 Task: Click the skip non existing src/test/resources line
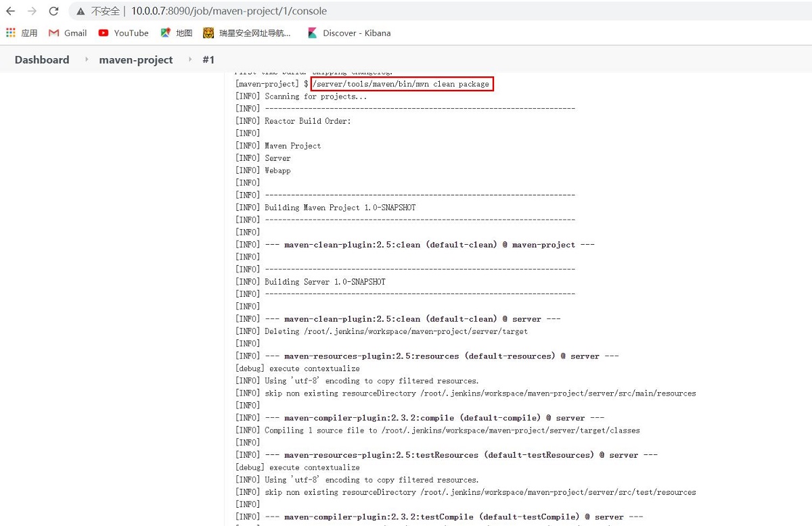tap(466, 492)
